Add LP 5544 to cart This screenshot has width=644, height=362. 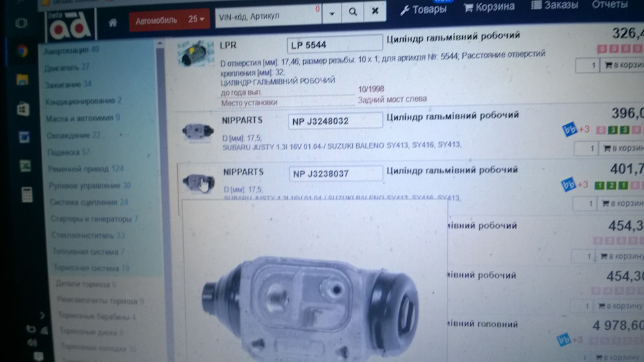(x=623, y=65)
